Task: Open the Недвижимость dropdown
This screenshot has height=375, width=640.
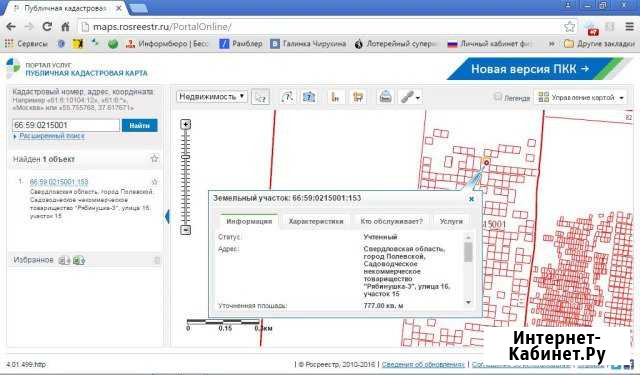Action: coord(212,97)
